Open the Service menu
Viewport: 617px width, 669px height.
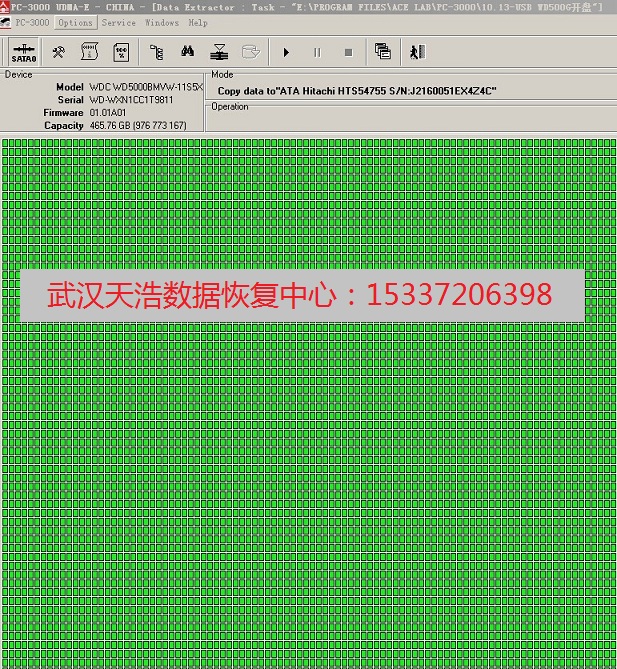tap(119, 23)
